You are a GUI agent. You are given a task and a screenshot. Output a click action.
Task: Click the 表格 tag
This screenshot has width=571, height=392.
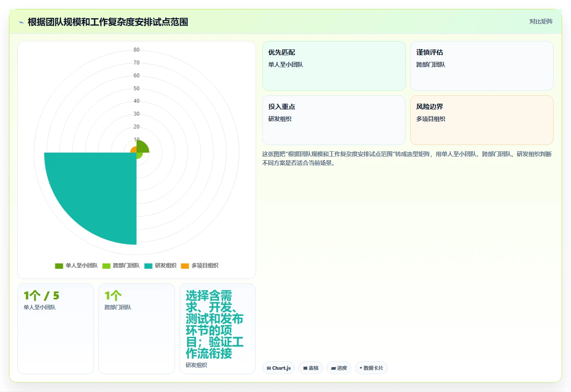tap(311, 368)
